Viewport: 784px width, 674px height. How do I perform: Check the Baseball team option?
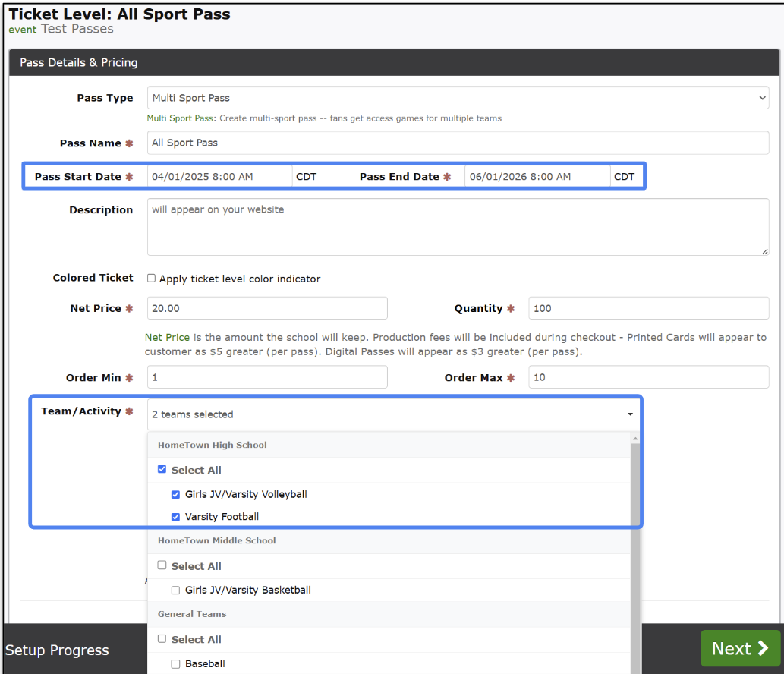coord(176,663)
